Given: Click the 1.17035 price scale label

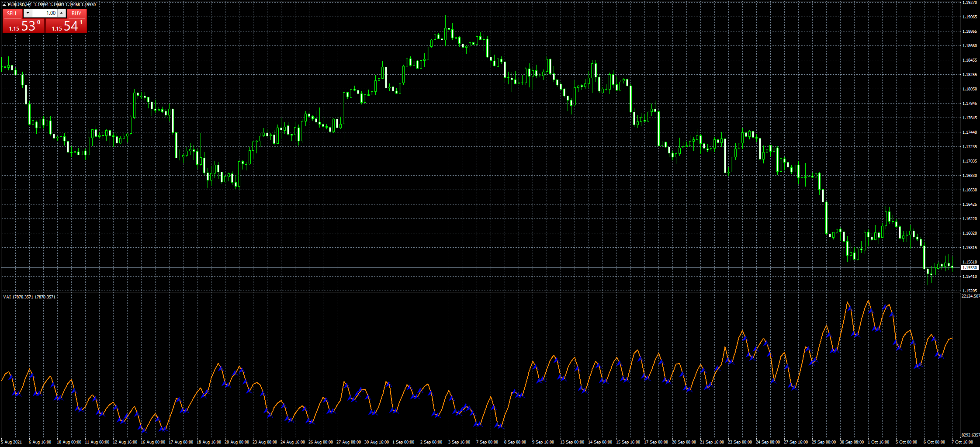Looking at the screenshot, I should [x=970, y=161].
